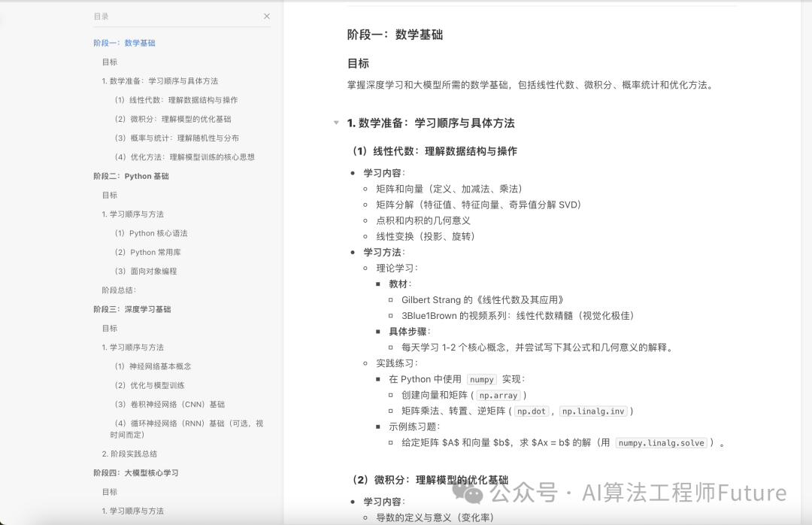Image resolution: width=812 pixels, height=525 pixels.
Task: Open '1. 数学准备：学习顺序与具体方法' outline item
Action: point(160,80)
